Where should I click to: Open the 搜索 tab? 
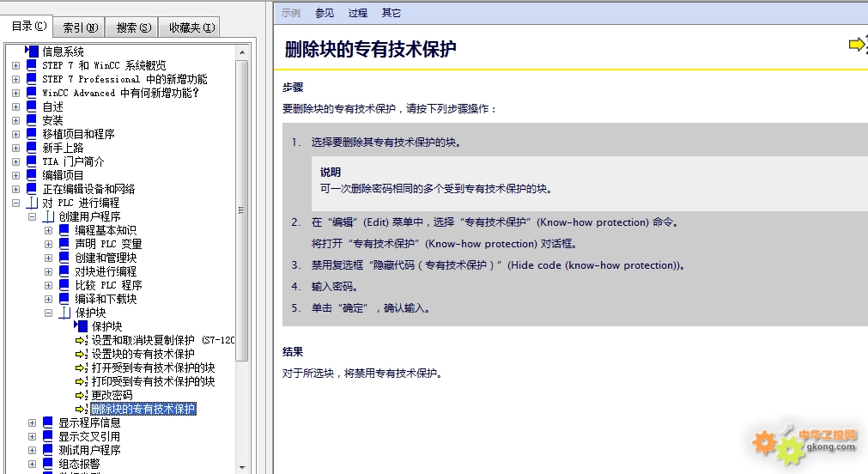point(133,27)
